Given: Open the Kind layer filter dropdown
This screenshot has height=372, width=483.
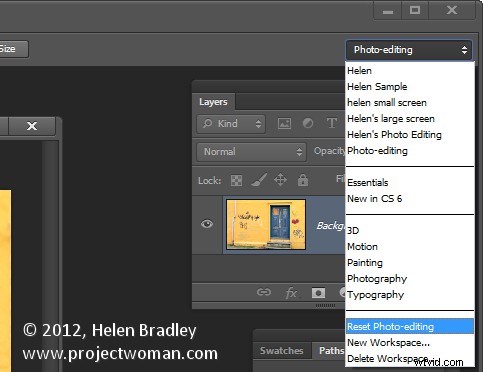Looking at the screenshot, I should (x=231, y=124).
